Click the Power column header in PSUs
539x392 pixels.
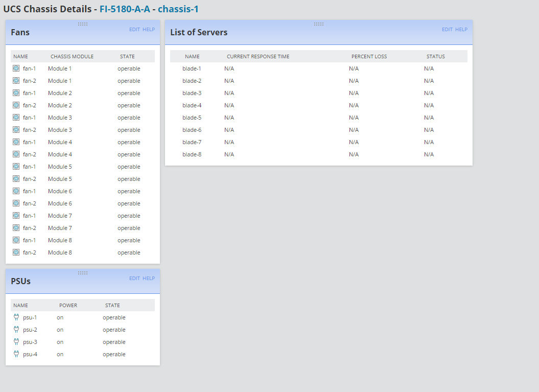68,305
